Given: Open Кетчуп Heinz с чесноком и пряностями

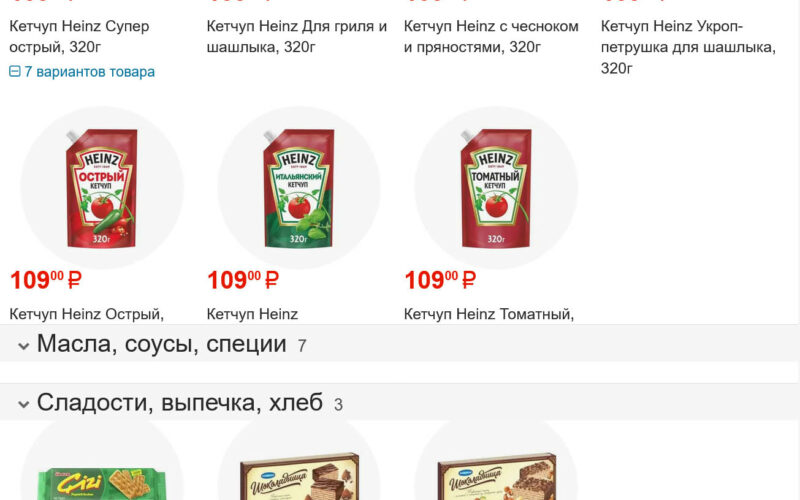Looking at the screenshot, I should 491,37.
